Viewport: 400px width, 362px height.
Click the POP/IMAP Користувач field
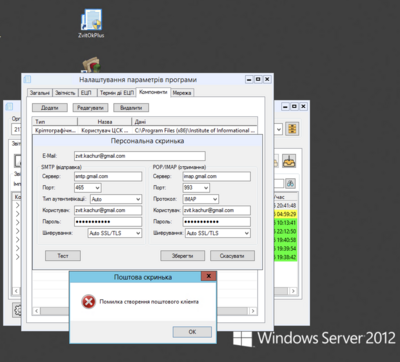coord(217,210)
